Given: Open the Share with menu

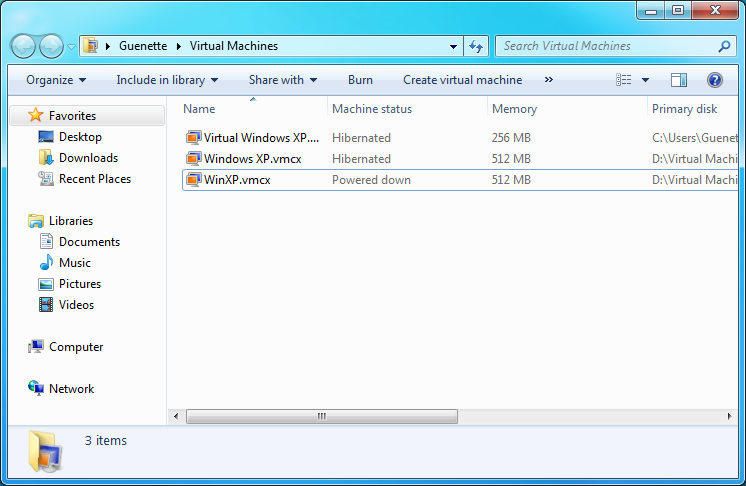Looking at the screenshot, I should tap(283, 80).
